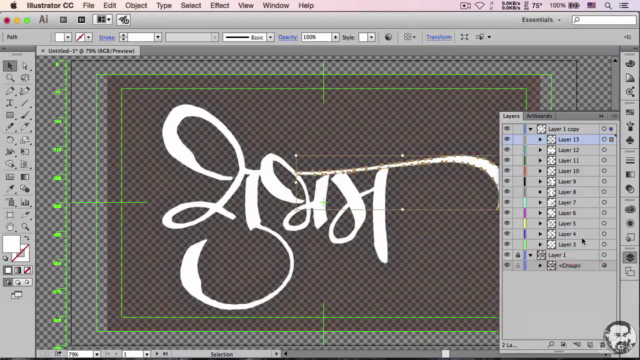Viewport: 640px width, 360px height.
Task: Toggle the lock on Layer 1
Action: [x=518, y=255]
